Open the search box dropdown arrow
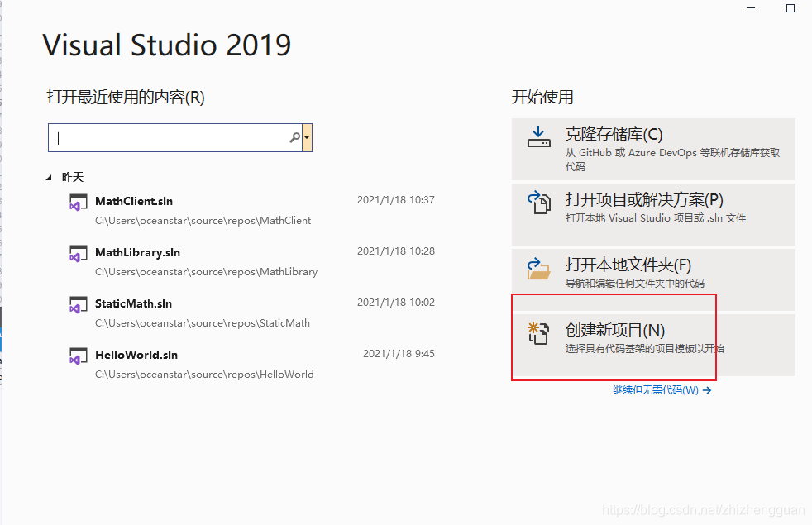Screen dimensions: 812x525 (x=307, y=138)
